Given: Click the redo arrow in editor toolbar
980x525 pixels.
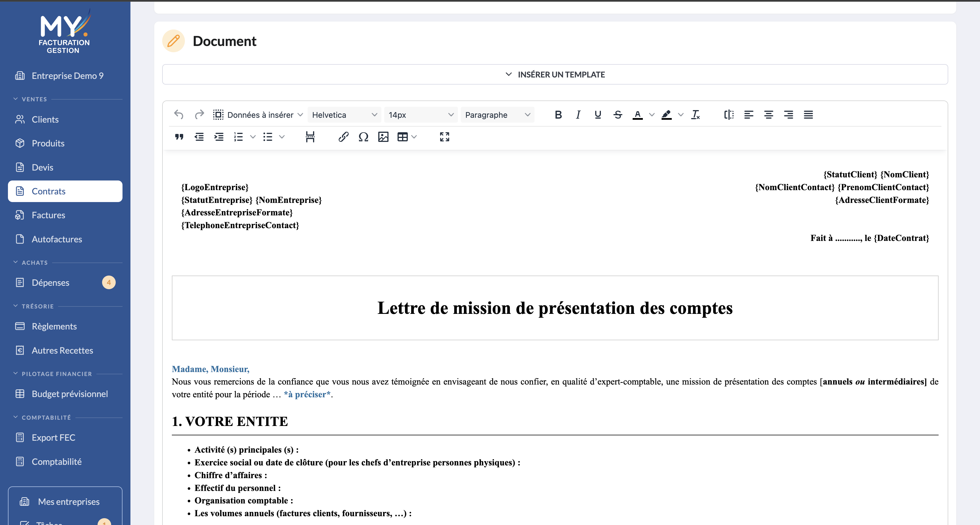Looking at the screenshot, I should coord(199,115).
